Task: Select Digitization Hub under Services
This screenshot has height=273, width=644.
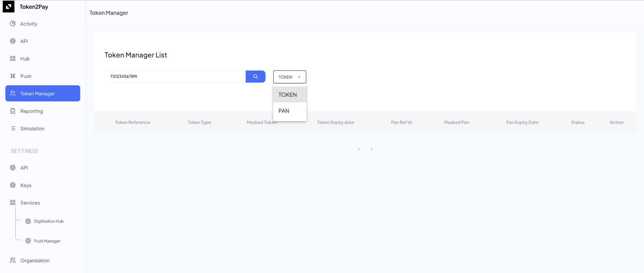Action: coord(49,221)
